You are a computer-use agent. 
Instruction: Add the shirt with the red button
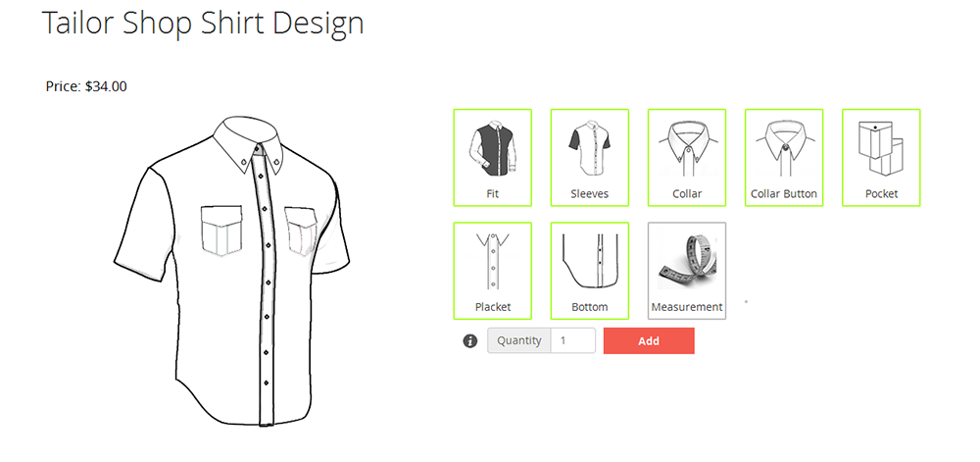click(649, 340)
